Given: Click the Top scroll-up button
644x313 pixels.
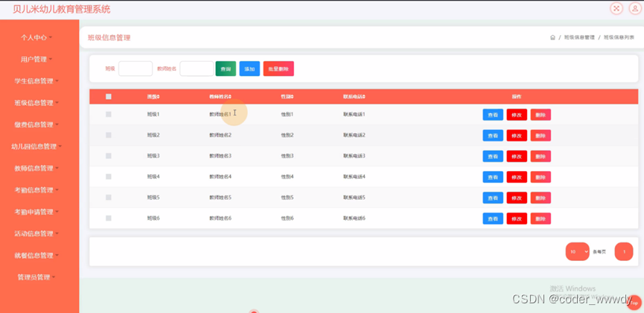Looking at the screenshot, I should [x=634, y=303].
